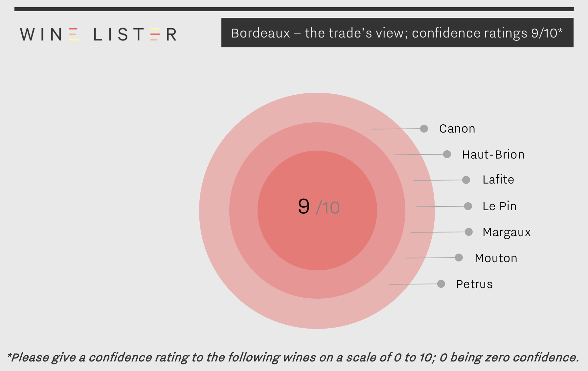
Task: Select the Petrus wine label
Action: click(x=474, y=284)
